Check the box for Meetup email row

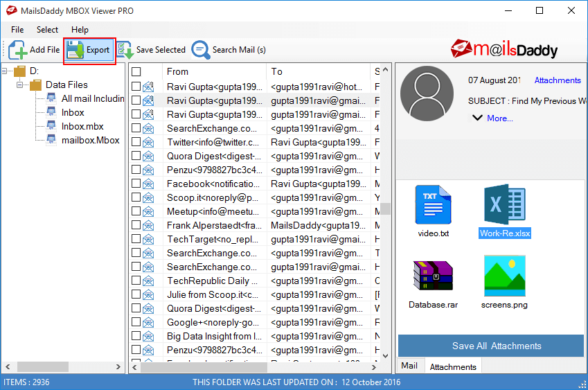click(x=136, y=211)
